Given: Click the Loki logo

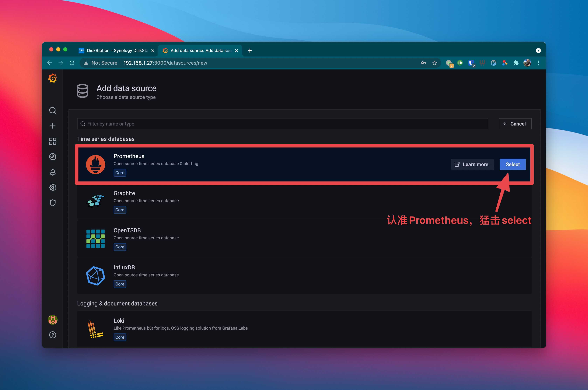Looking at the screenshot, I should pyautogui.click(x=95, y=329).
